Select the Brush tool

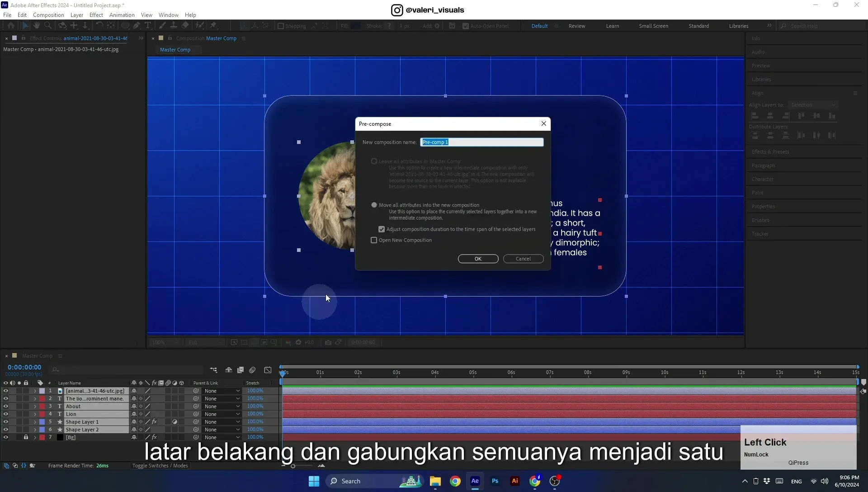pyautogui.click(x=162, y=26)
